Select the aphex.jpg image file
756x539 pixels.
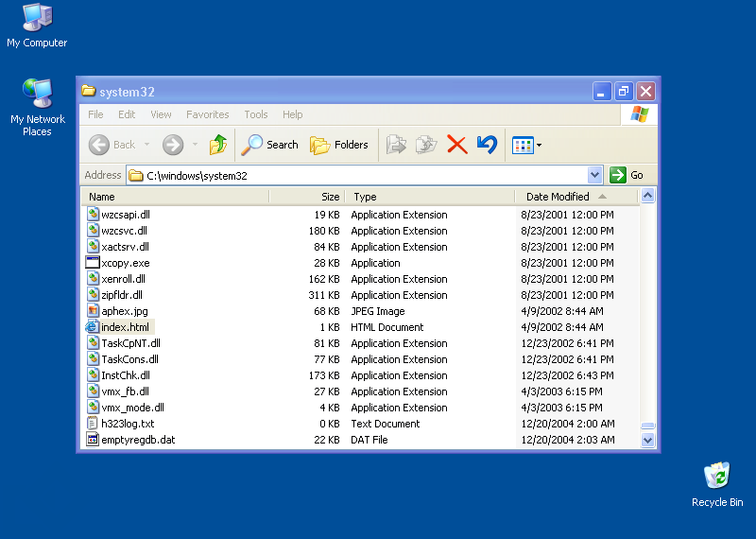(124, 311)
